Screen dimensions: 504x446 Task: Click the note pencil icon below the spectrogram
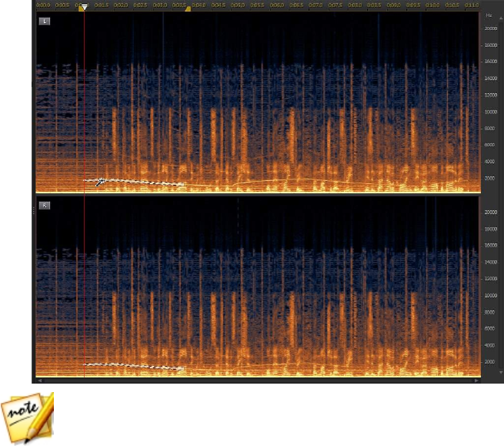[x=28, y=417]
